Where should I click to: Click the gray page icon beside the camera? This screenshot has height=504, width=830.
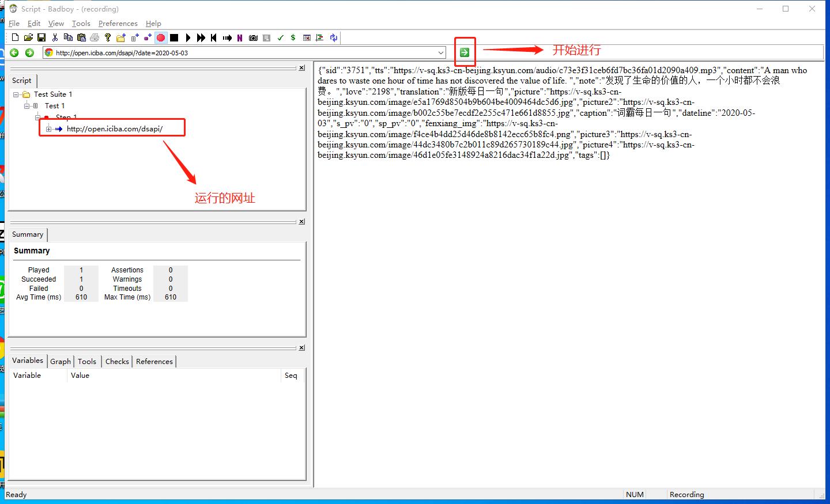266,37
